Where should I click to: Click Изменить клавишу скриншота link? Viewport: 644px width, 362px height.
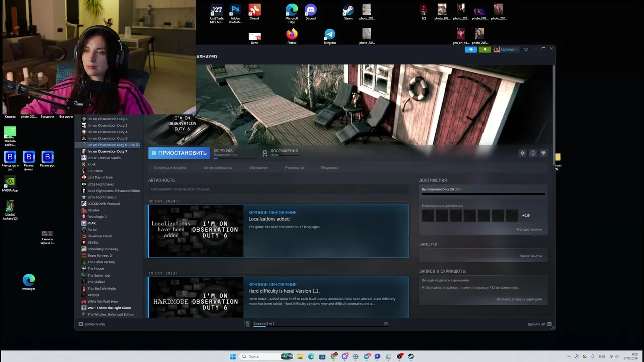click(x=519, y=299)
